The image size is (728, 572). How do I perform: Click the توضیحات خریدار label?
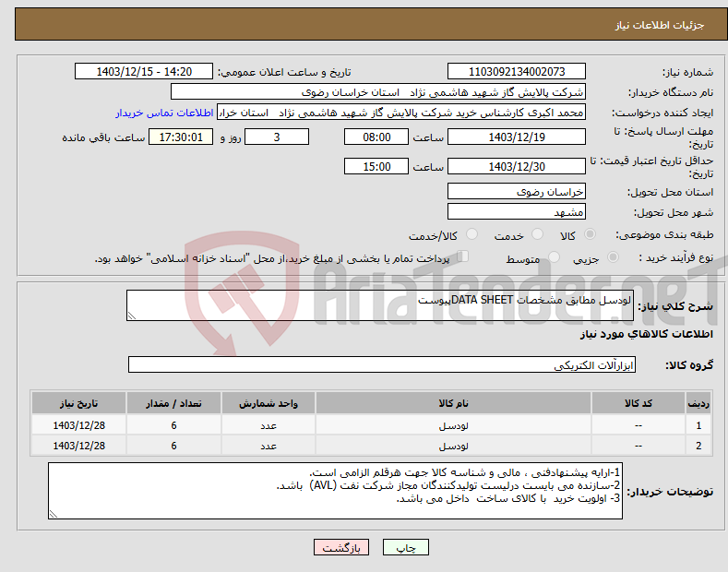coord(670,492)
